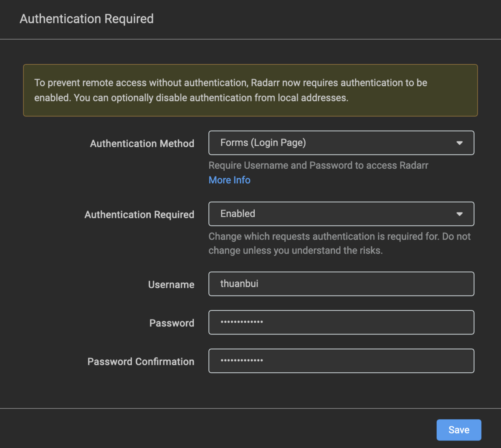The width and height of the screenshot is (501, 448).
Task: Expand the Authentication Required Enabled dropdown
Action: click(334, 214)
